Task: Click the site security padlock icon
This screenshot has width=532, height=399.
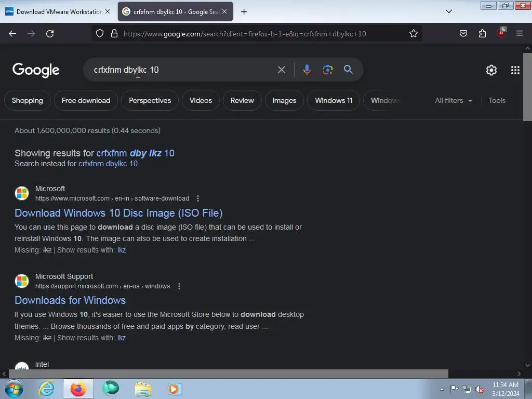Action: click(x=114, y=34)
